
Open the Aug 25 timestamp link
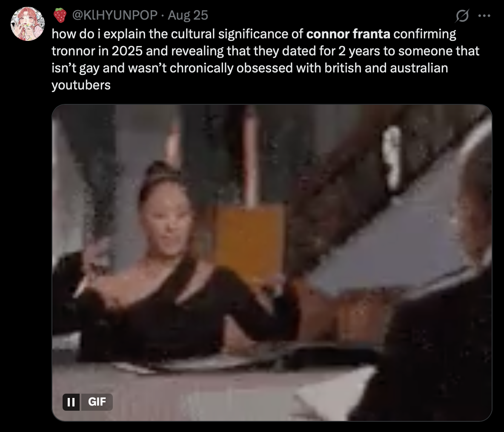tap(188, 15)
